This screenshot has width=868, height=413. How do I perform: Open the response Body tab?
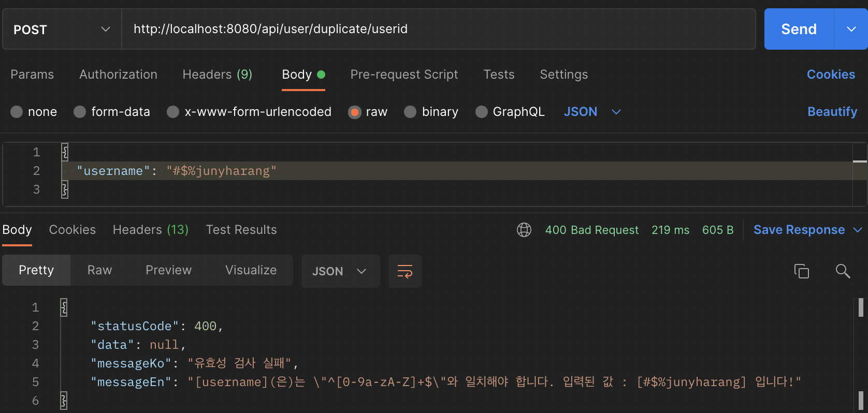pos(17,230)
